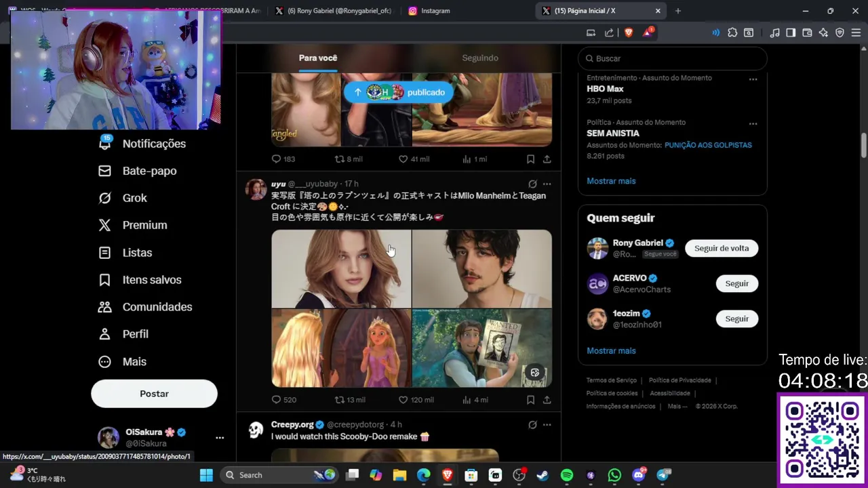Toggle the browser sidebar panel

tap(791, 33)
